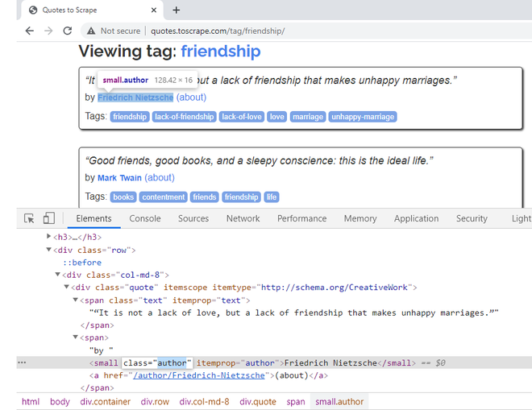The image size is (532, 410).
Task: Open the (about) link for Mark Twain
Action: coord(160,178)
